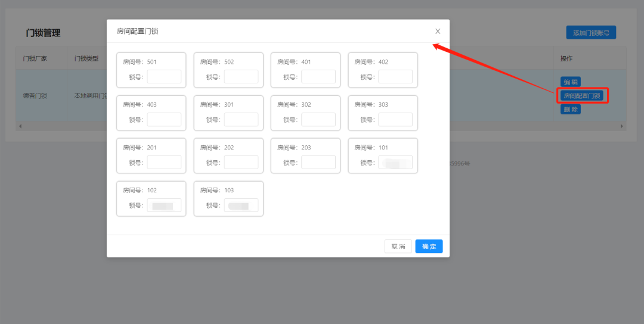Click the 取消 button
Viewport: 644px width, 324px height.
click(398, 247)
